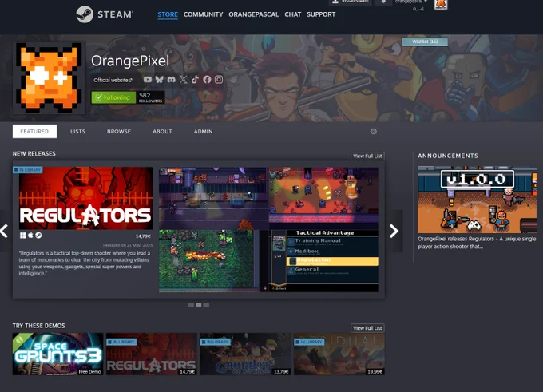Open OrangePixel's YouTube channel icon
543x392 pixels.
coord(148,80)
